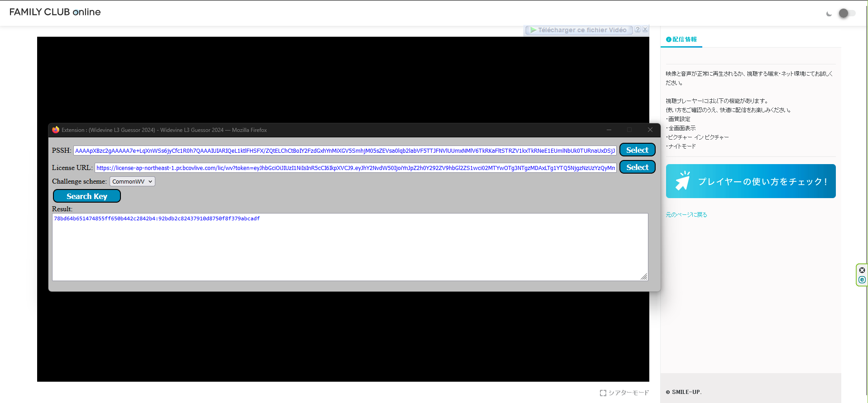Follow the 元のページに戻る link
This screenshot has width=868, height=403.
tap(686, 215)
